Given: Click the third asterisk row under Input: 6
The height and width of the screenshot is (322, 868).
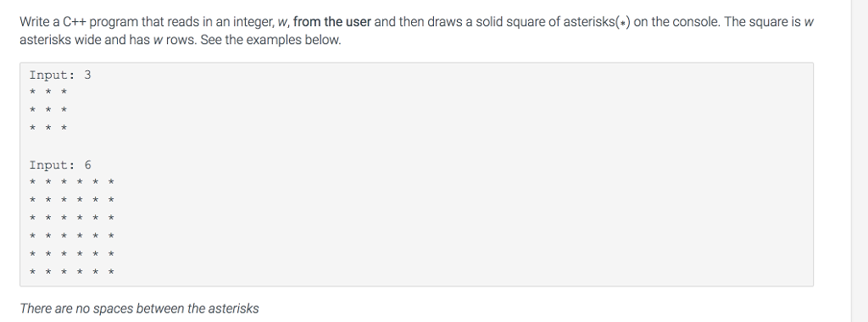Looking at the screenshot, I should [x=72, y=218].
